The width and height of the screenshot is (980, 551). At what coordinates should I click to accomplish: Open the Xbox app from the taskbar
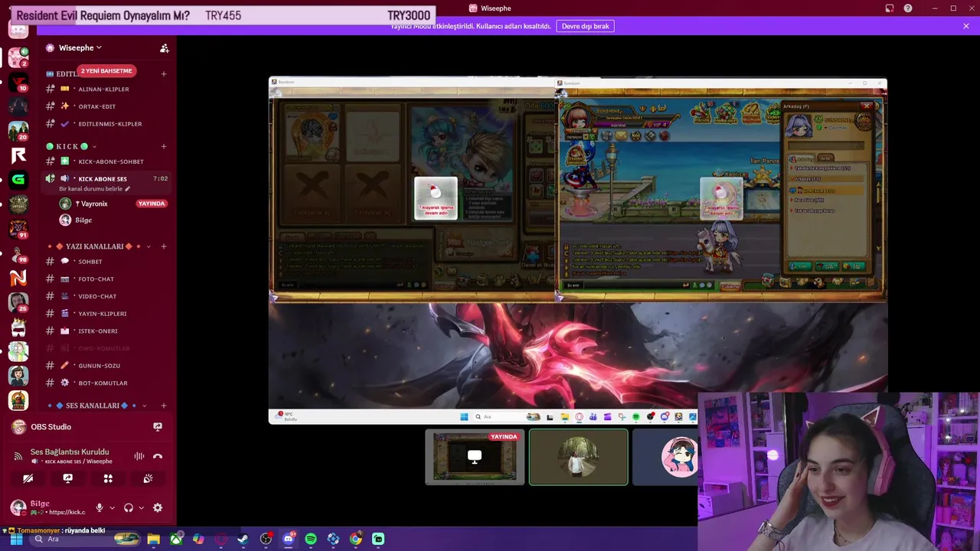[176, 539]
